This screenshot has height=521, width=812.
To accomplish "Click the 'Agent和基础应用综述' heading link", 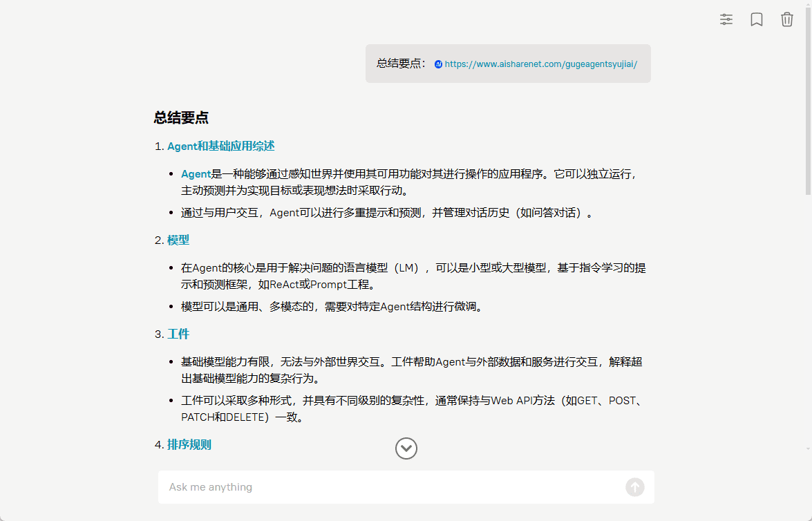I will 220,146.
